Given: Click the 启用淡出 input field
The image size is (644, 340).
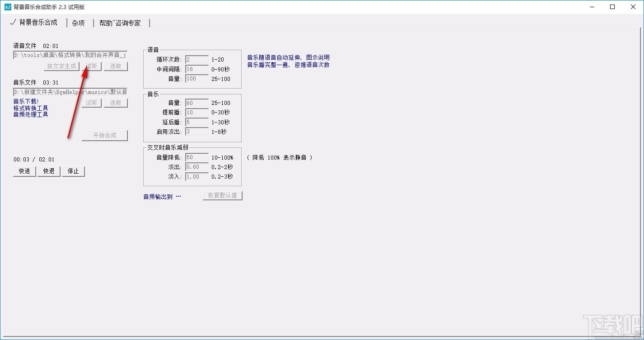Looking at the screenshot, I should 197,132.
